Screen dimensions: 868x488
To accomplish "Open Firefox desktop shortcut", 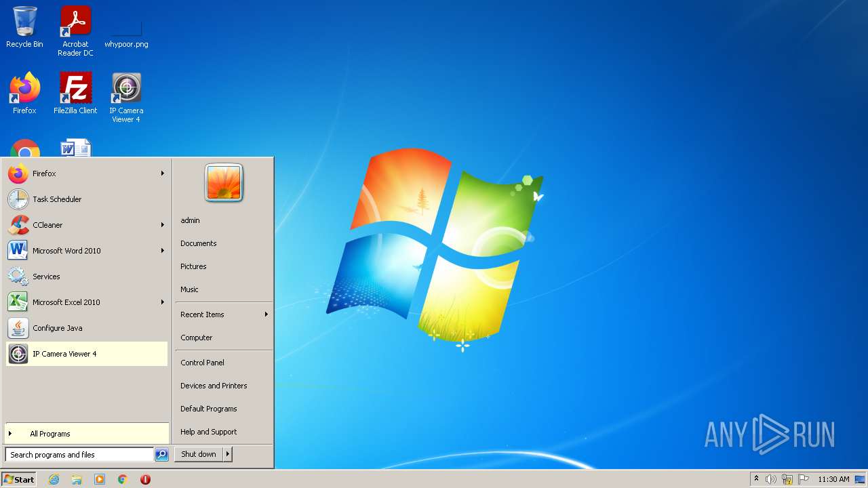I will point(24,94).
